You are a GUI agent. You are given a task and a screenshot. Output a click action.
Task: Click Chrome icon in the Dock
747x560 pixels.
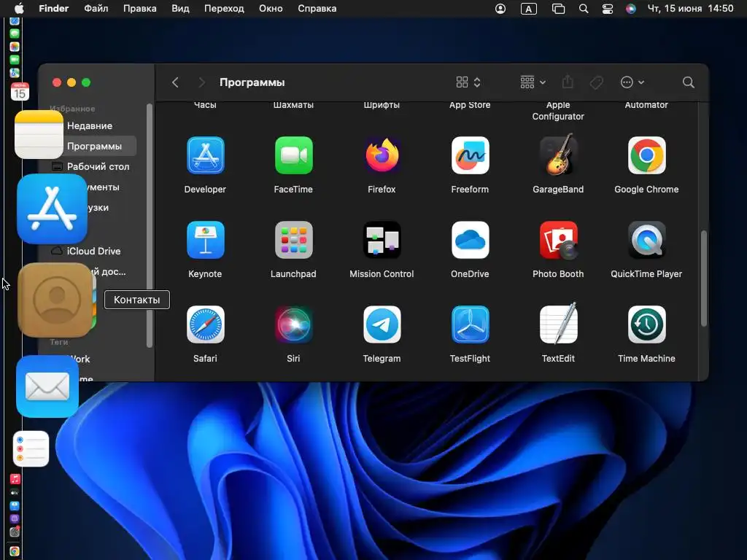click(x=15, y=551)
